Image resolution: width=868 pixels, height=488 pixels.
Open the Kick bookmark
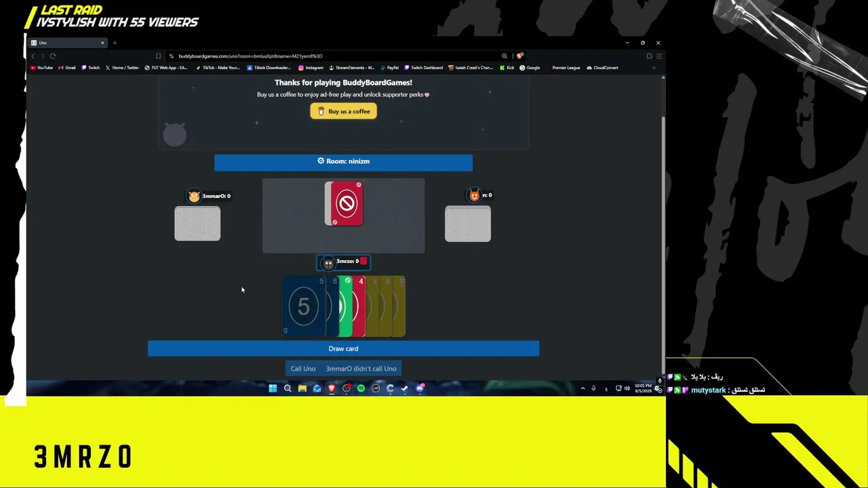click(x=507, y=68)
